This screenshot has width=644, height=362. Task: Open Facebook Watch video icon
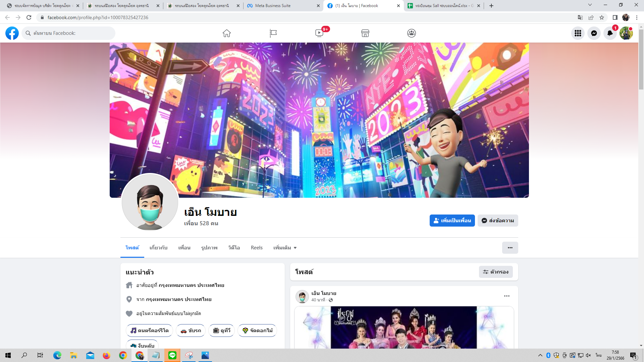tap(319, 33)
